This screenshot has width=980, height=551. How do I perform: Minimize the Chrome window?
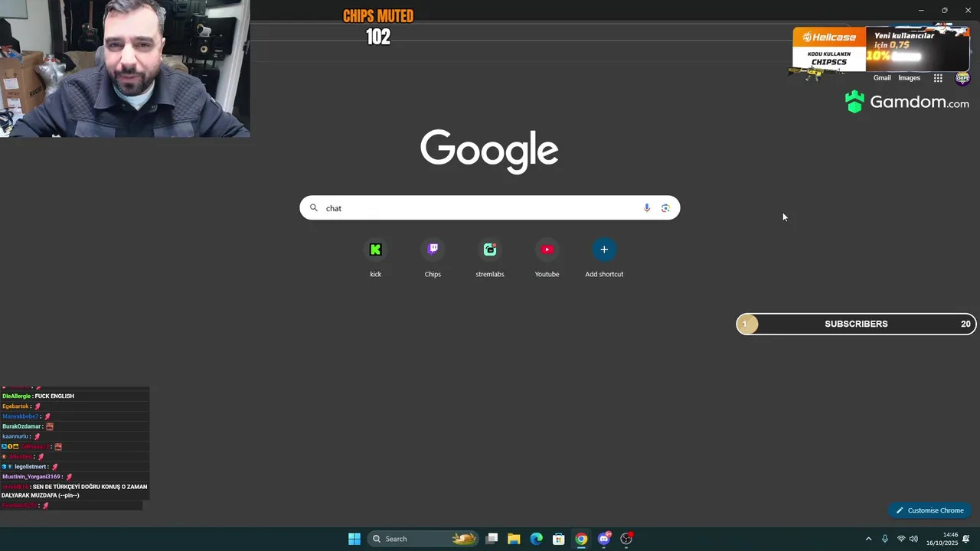(921, 10)
